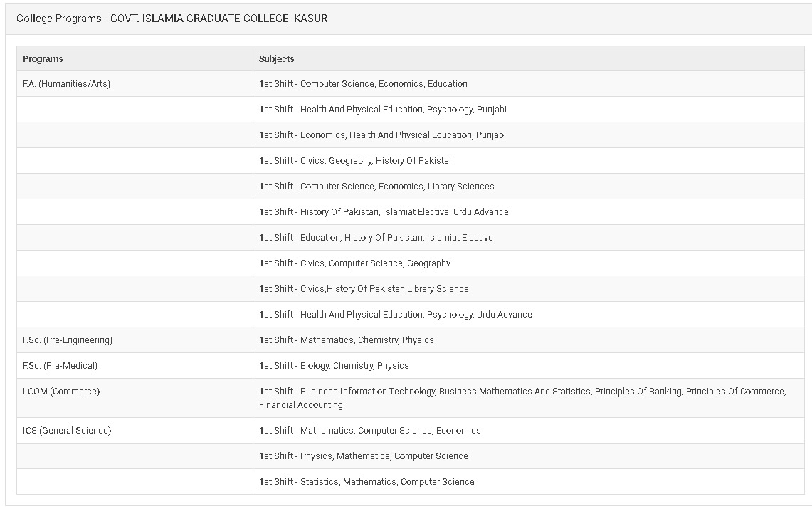Click the Subjects column header

pos(277,59)
